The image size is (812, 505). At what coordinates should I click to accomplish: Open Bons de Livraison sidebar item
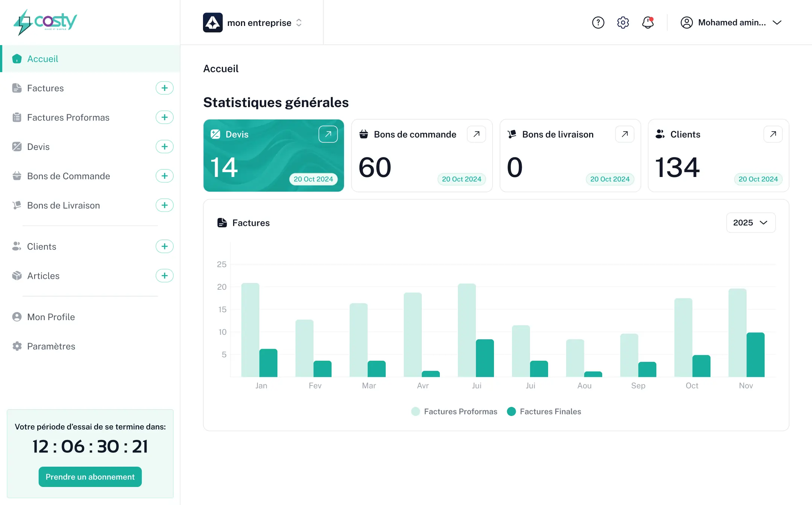click(x=63, y=206)
